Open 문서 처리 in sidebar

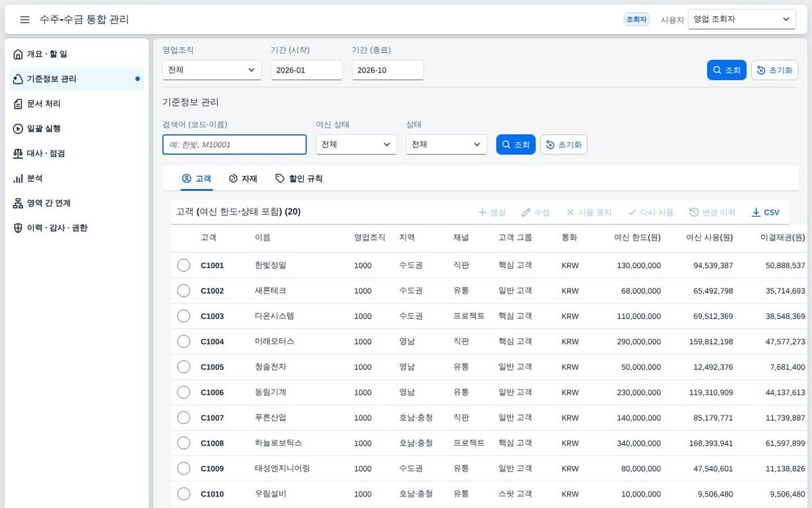coord(76,104)
